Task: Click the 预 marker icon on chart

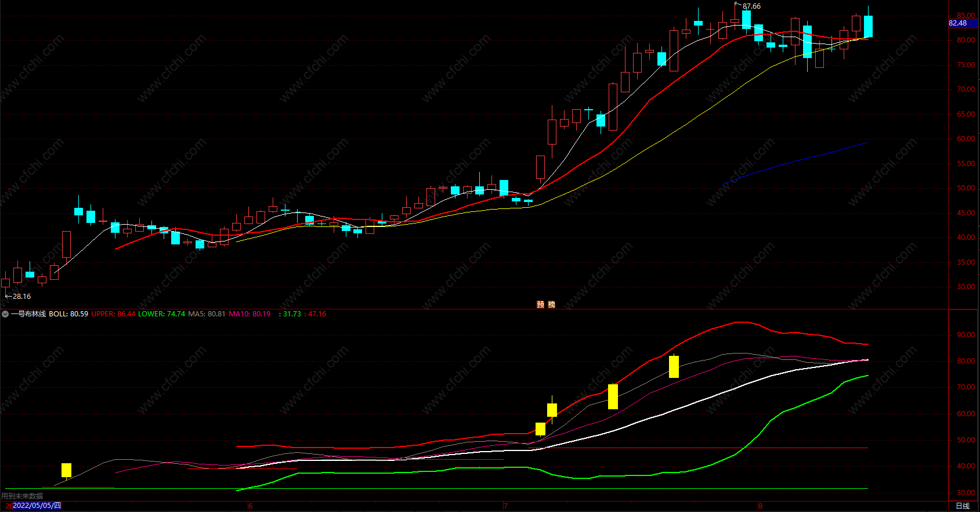Action: (541, 304)
